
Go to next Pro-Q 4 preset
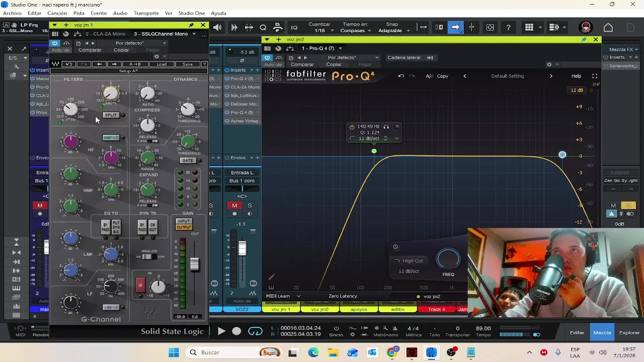pyautogui.click(x=551, y=76)
